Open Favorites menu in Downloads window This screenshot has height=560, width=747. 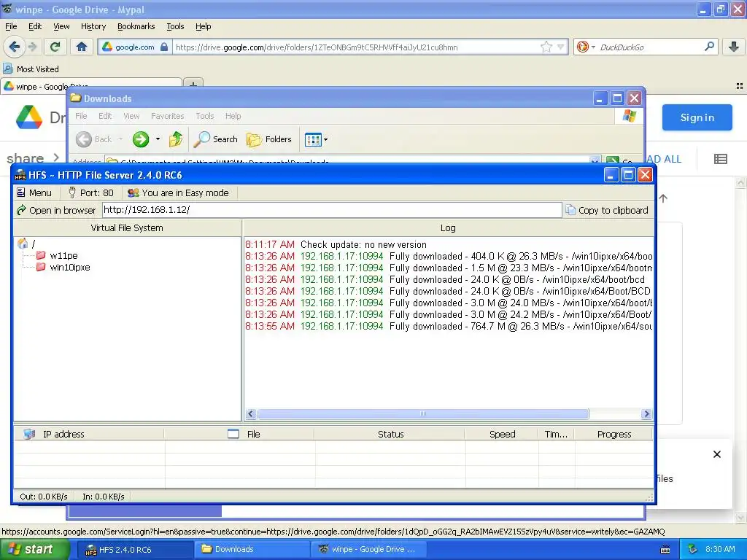(x=167, y=116)
